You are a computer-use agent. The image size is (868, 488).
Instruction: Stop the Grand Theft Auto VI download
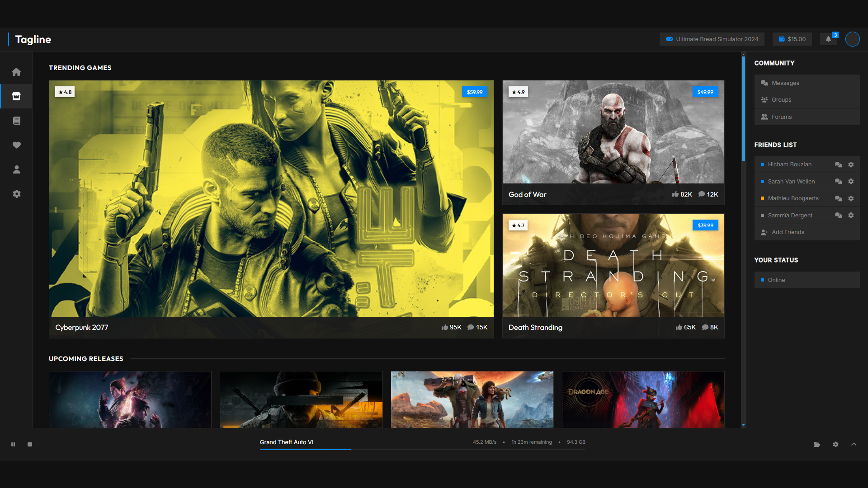pos(30,444)
